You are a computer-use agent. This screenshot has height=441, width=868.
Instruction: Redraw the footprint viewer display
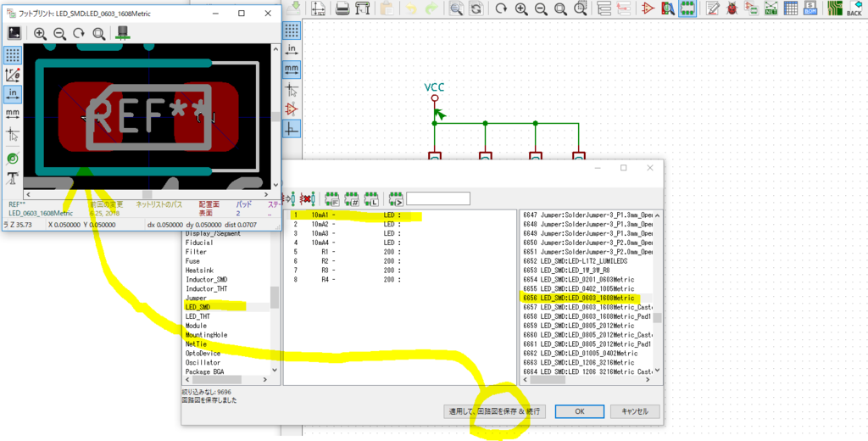click(x=79, y=33)
